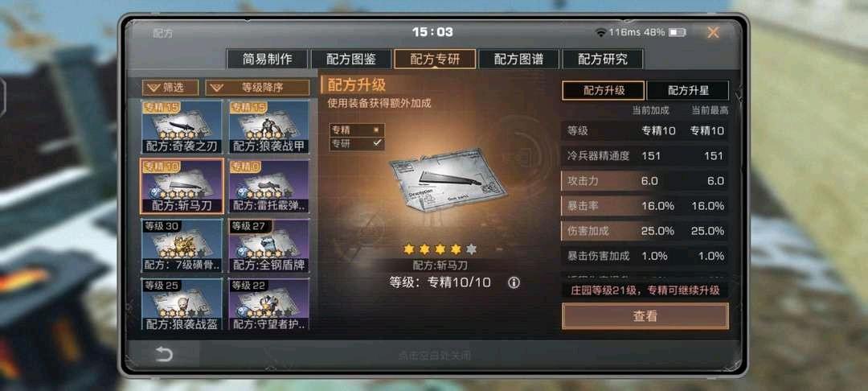Tap the back arrow icon at bottom left
868x391 pixels.
[x=164, y=355]
